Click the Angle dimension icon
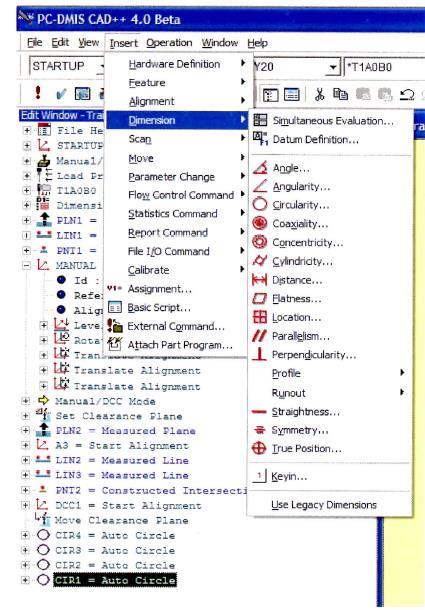425x610 pixels. pyautogui.click(x=260, y=168)
